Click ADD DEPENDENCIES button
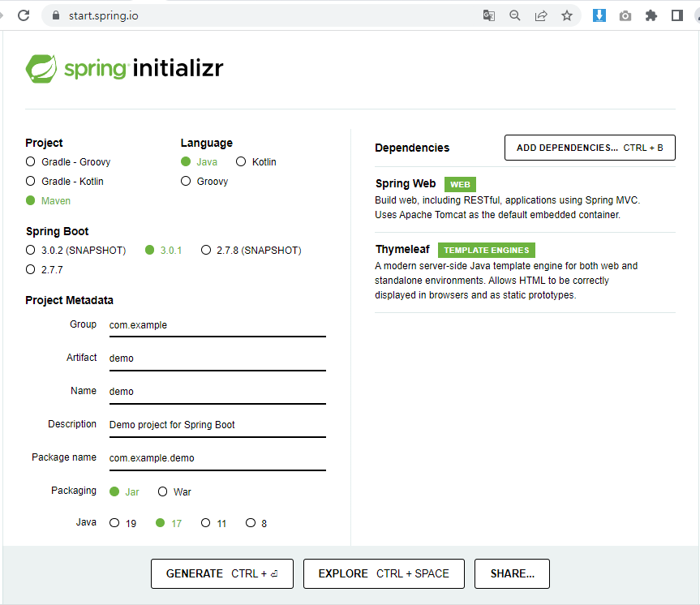Image resolution: width=700 pixels, height=605 pixels. point(590,148)
